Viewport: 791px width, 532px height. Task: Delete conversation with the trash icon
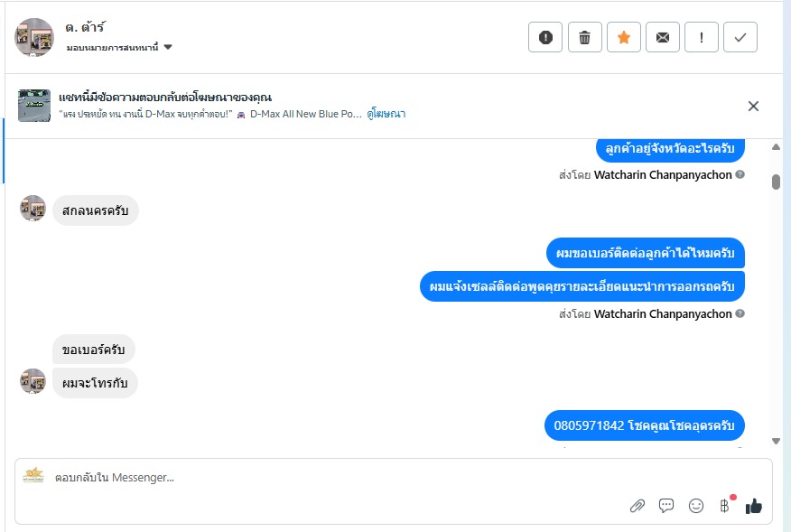[584, 37]
